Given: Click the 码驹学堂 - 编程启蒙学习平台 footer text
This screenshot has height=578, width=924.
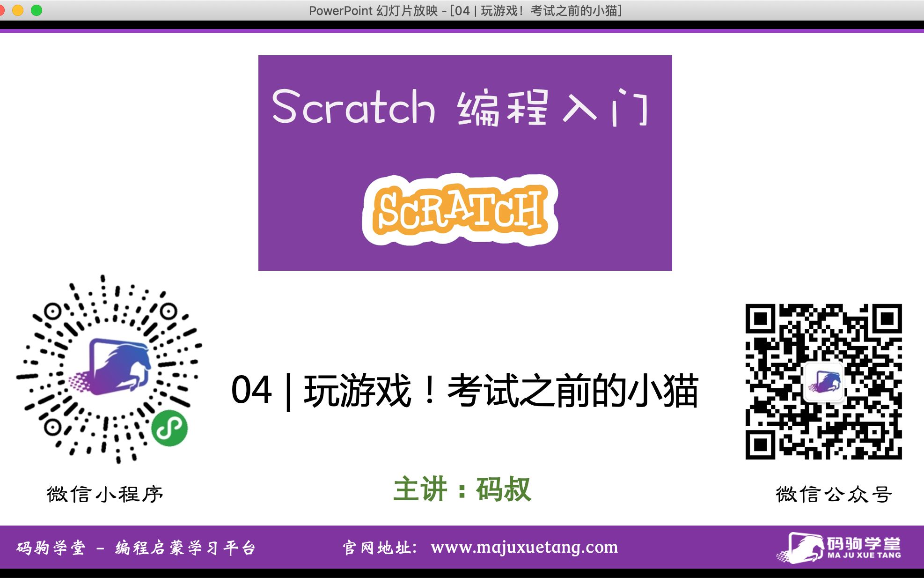Looking at the screenshot, I should 136,548.
